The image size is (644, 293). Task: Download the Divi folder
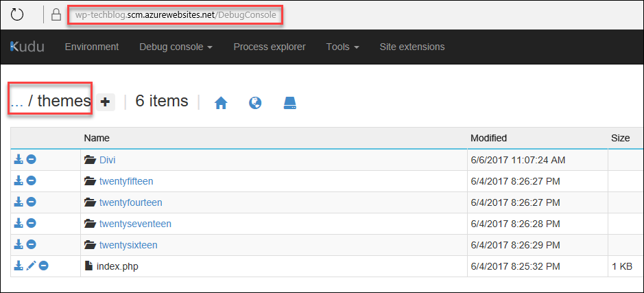(19, 159)
